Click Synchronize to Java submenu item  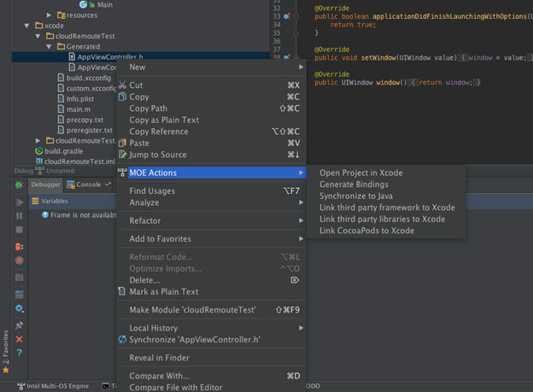point(386,196)
